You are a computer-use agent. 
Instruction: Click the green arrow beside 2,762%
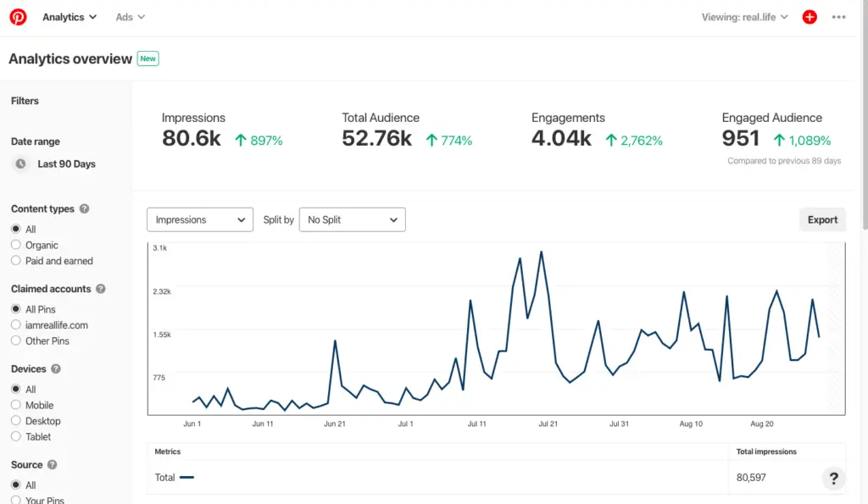pos(610,141)
